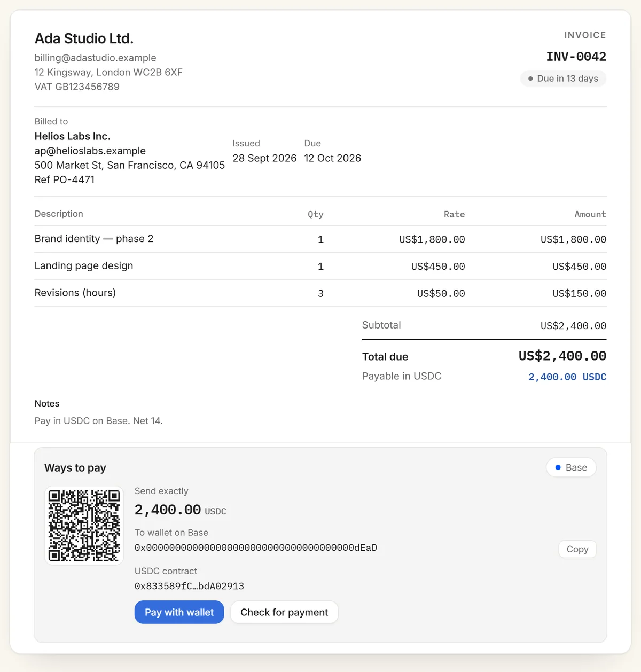Click the Ways to pay heading

click(75, 468)
